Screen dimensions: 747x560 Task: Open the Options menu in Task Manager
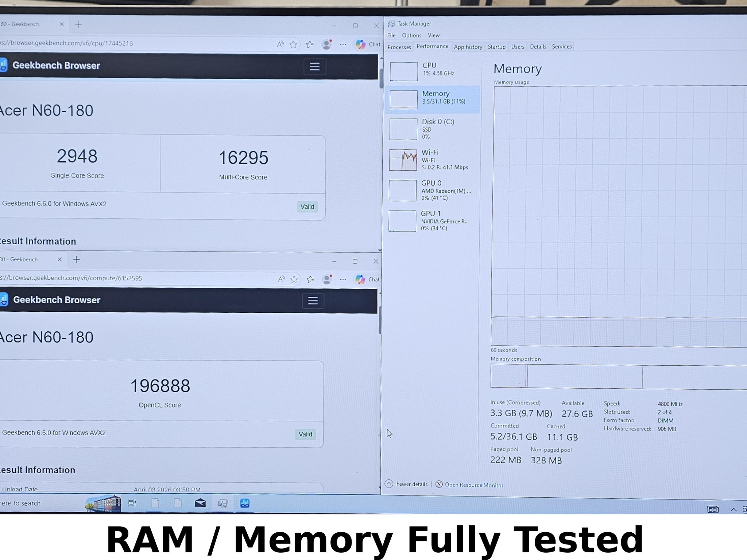click(x=412, y=35)
